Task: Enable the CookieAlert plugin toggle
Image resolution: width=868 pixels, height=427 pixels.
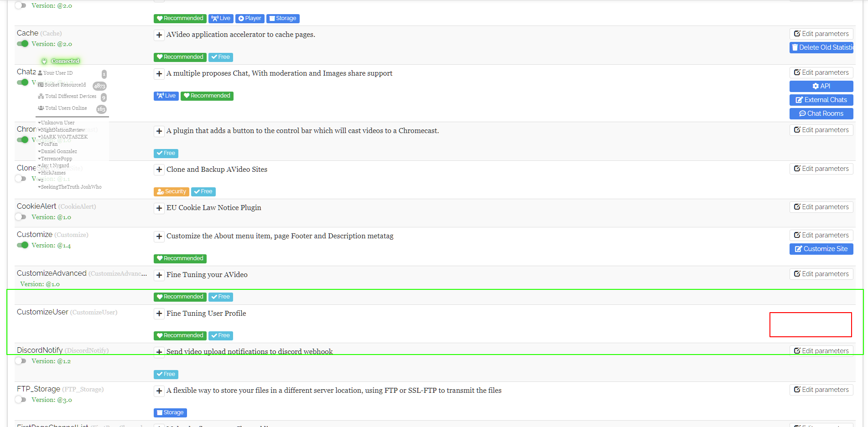Action: (21, 217)
